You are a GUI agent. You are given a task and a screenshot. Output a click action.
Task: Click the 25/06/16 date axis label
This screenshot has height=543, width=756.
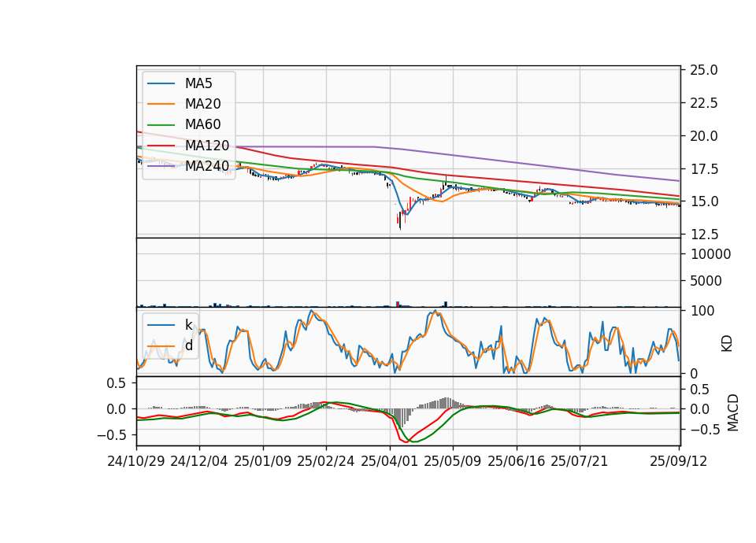click(x=517, y=461)
